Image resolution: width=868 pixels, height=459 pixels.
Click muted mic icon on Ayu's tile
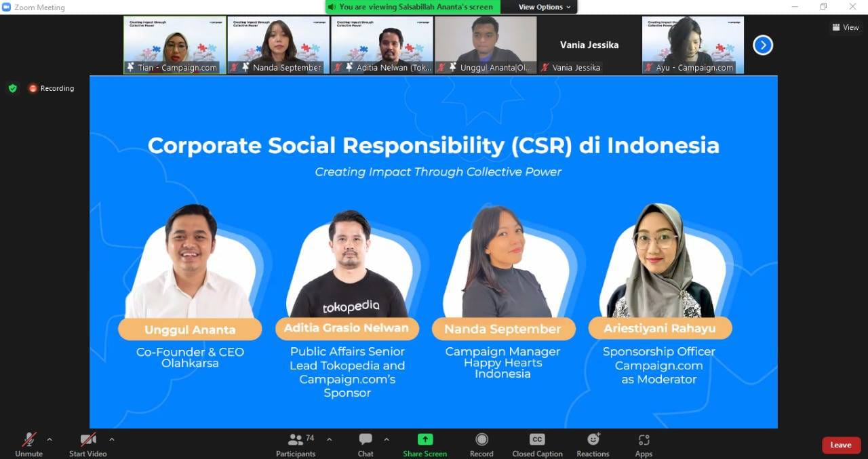(649, 67)
